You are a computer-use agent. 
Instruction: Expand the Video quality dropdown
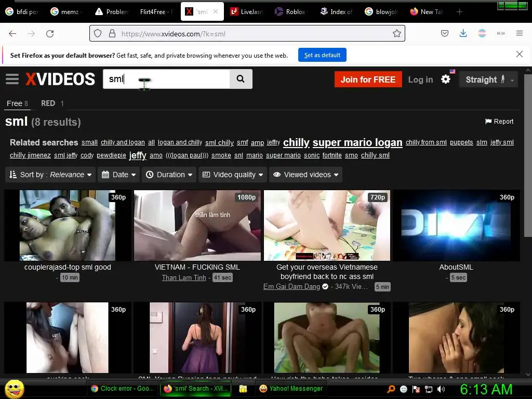(233, 175)
